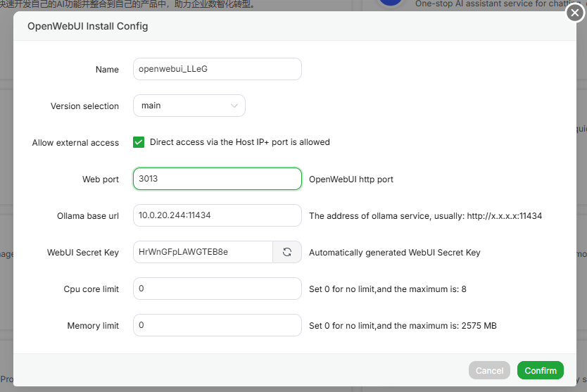Viewport: 587px width, 392px height.
Task: Click the dropdown chevron in Version selection
Action: (234, 106)
